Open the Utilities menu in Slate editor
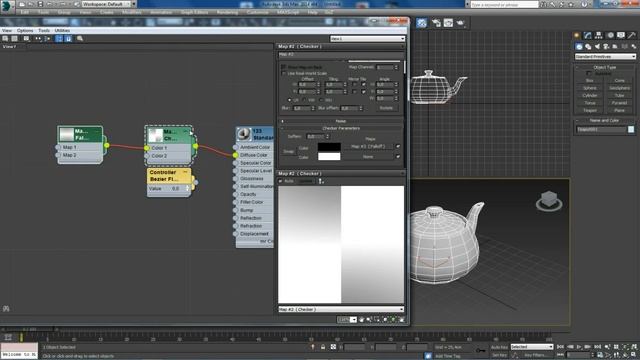Screen dimensions: 640x360 [62, 31]
